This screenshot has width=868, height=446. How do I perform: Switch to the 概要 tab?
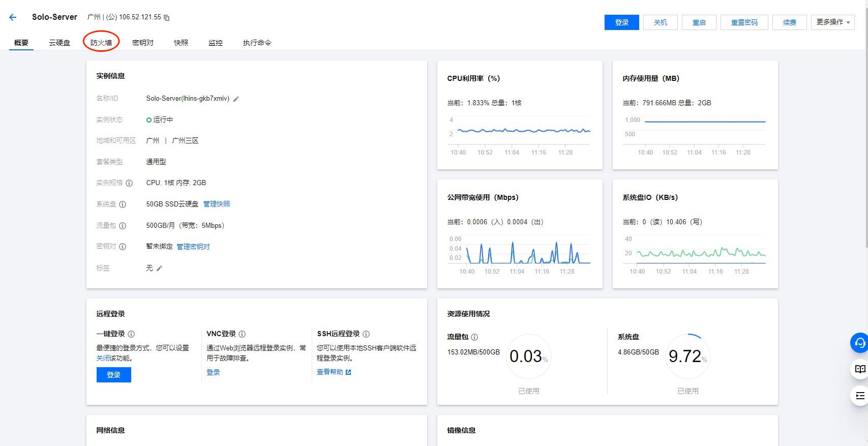pyautogui.click(x=21, y=43)
